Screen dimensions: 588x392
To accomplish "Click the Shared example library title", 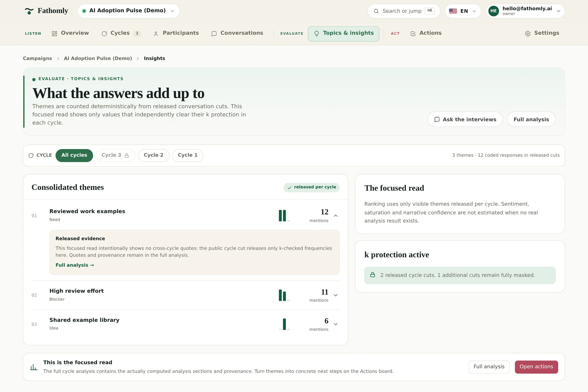I will 84,320.
